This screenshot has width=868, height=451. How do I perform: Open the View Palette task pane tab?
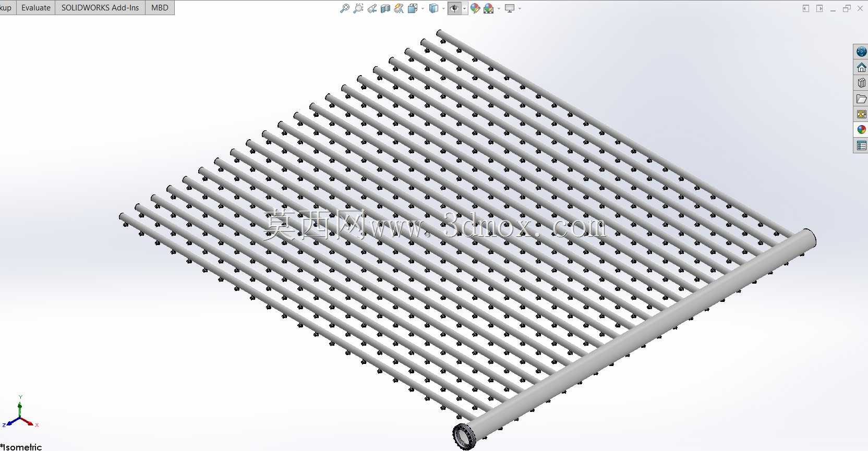click(x=861, y=114)
